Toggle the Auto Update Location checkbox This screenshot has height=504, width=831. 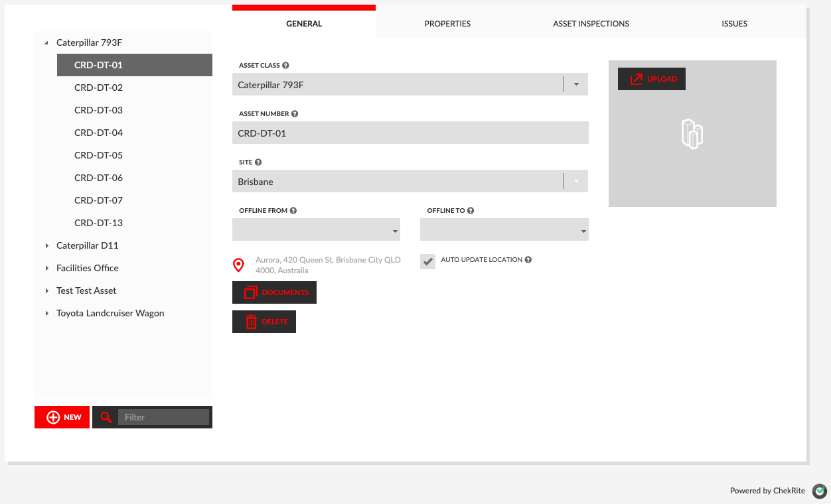427,261
